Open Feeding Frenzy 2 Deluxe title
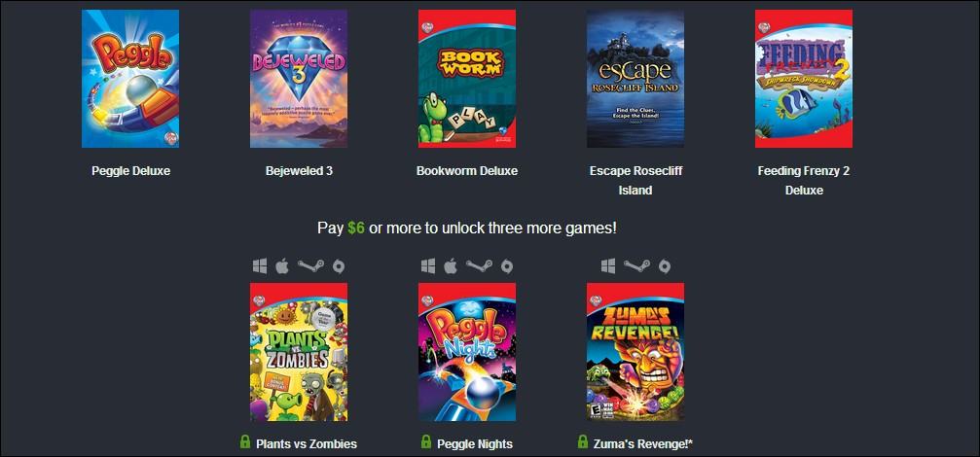The image size is (980, 457). (804, 180)
